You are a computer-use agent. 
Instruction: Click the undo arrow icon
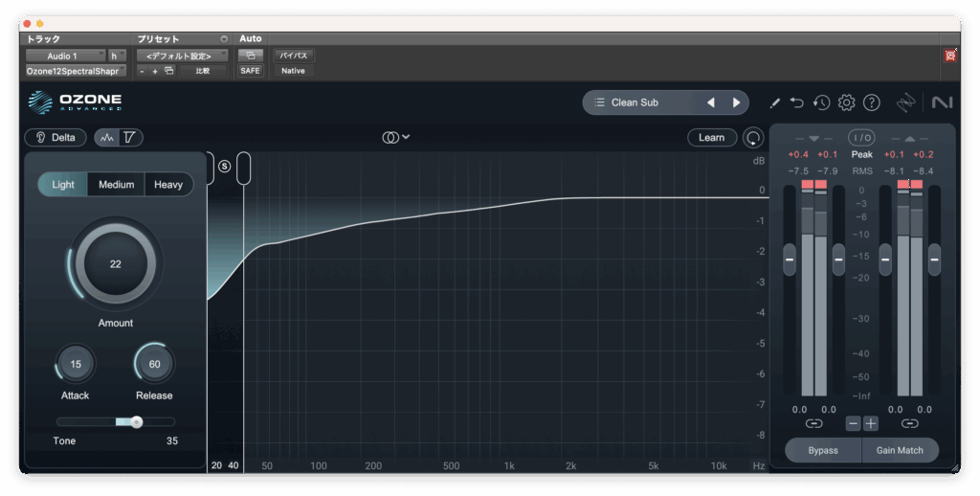[x=797, y=102]
